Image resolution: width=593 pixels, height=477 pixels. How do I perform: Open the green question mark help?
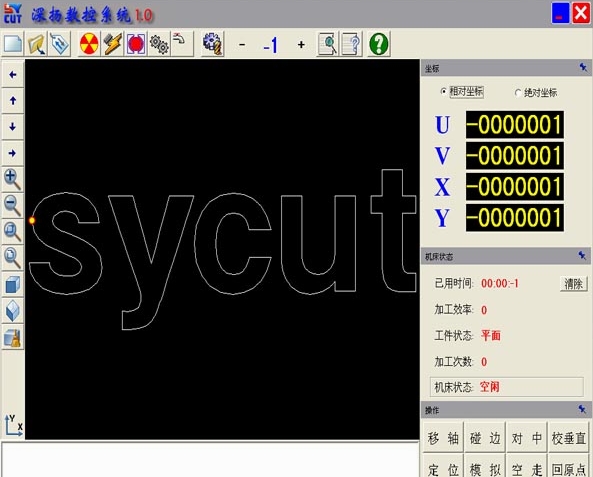(x=379, y=44)
